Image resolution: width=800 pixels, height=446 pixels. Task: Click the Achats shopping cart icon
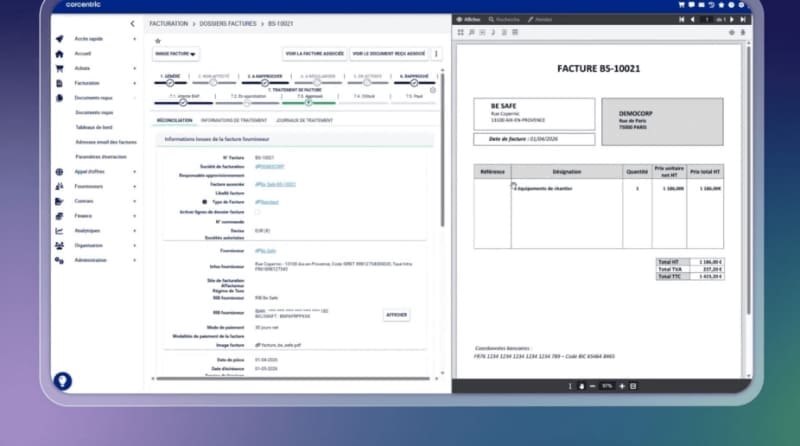click(59, 68)
